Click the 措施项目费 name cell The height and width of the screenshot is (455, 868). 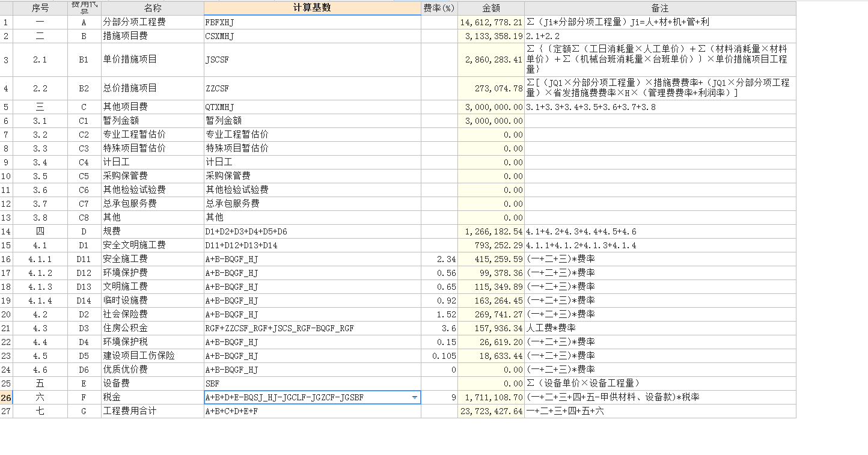(x=153, y=36)
